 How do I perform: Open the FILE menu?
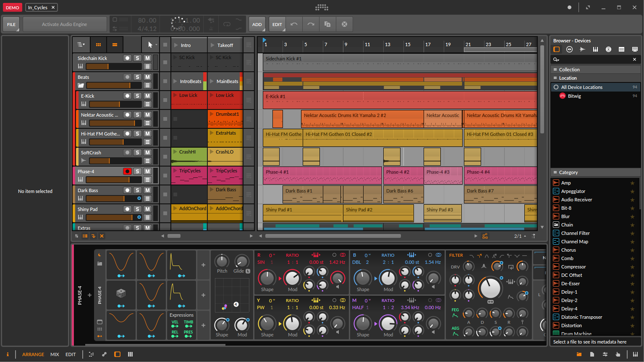(11, 24)
